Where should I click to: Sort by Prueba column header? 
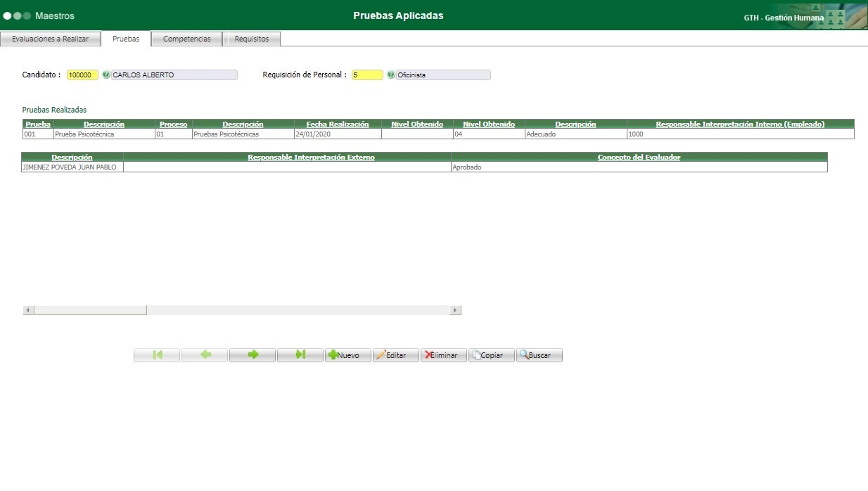[x=38, y=124]
